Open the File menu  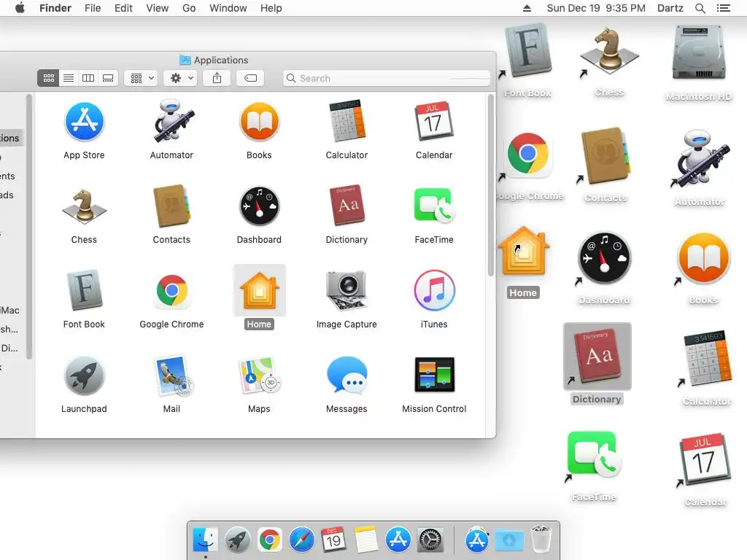point(93,8)
